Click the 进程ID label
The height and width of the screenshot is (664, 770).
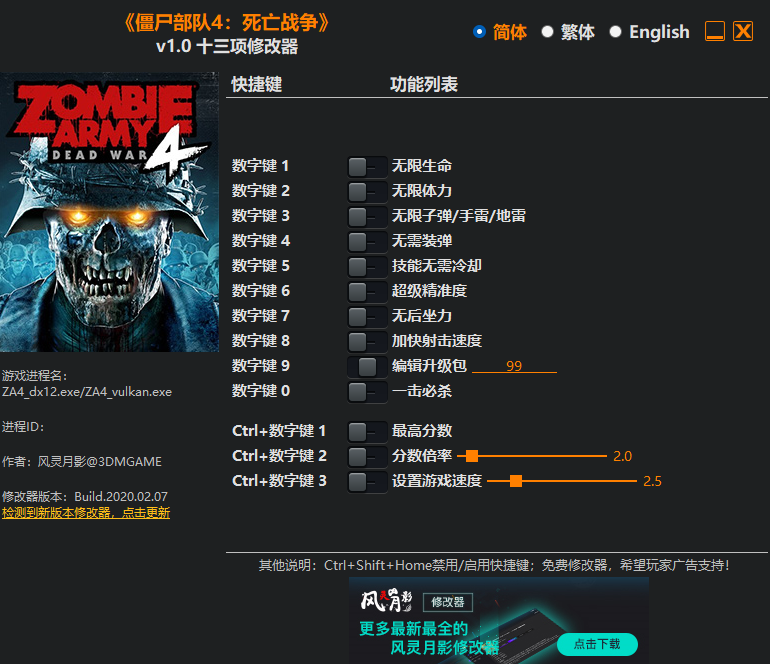coord(23,427)
